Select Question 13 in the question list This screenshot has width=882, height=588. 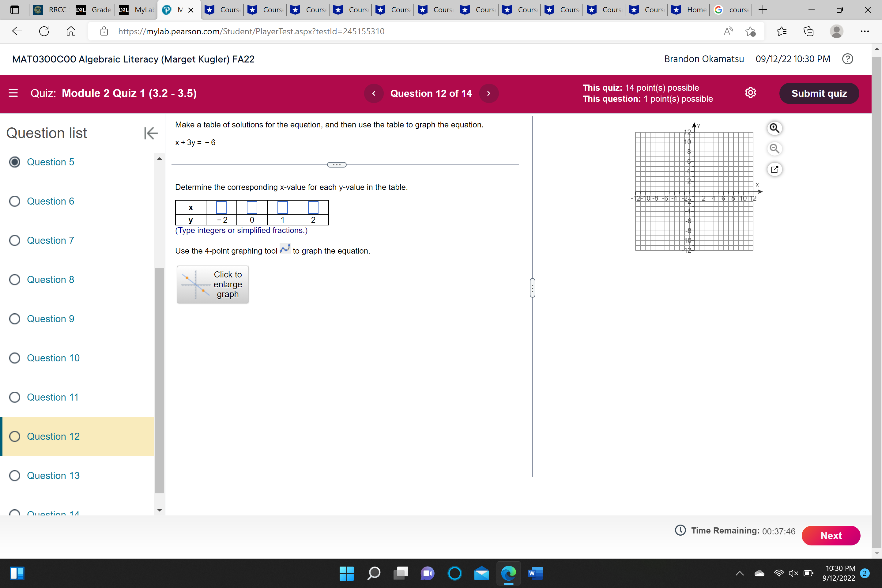53,475
